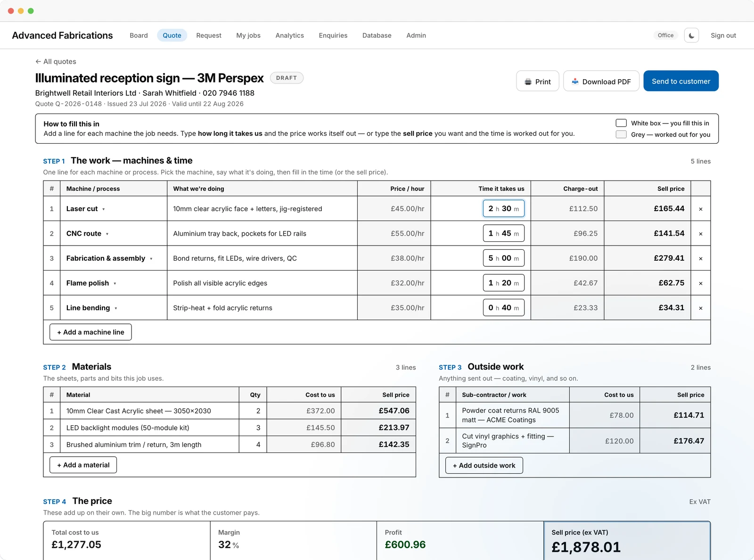The height and width of the screenshot is (560, 754).
Task: Go to My jobs tab
Action: click(248, 35)
